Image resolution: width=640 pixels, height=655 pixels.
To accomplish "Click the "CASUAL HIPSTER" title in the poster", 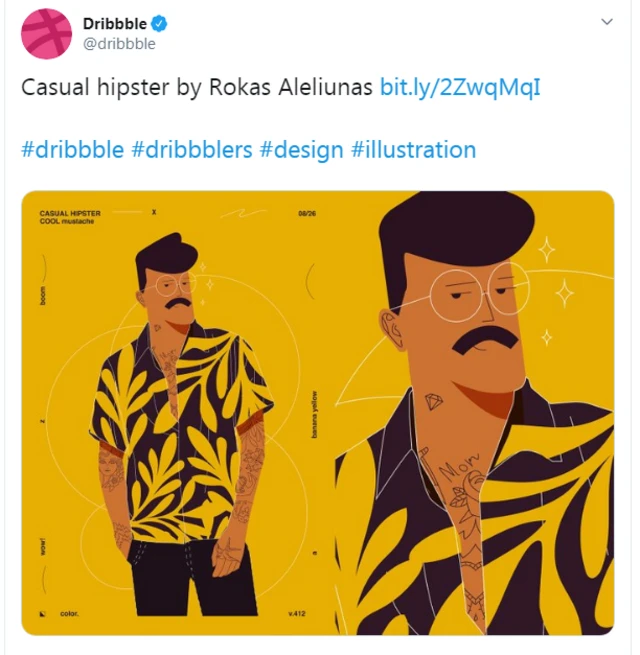I will click(x=70, y=213).
